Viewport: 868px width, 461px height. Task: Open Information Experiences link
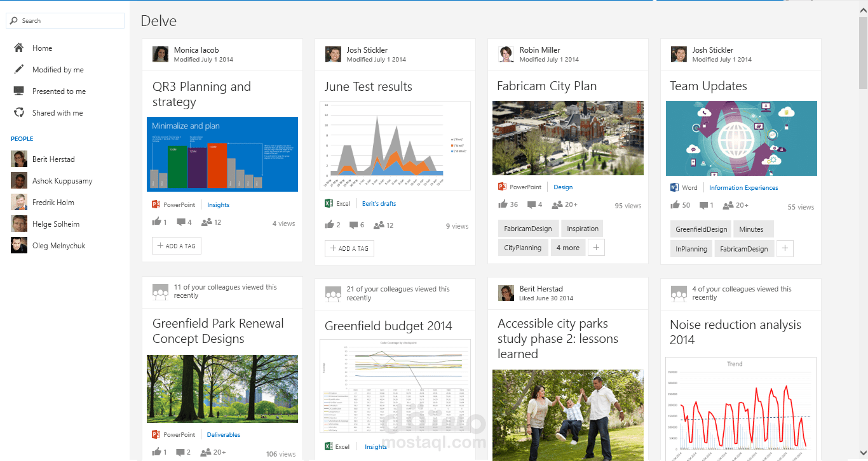pos(743,188)
